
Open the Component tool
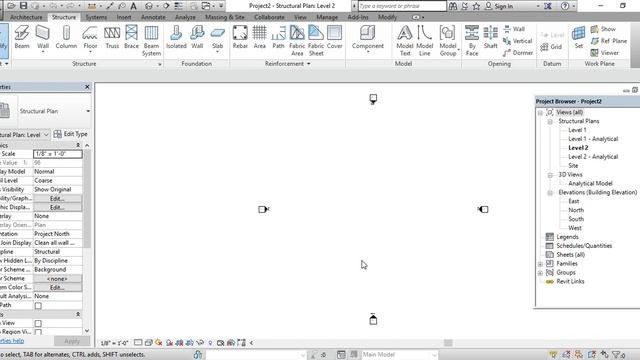click(x=368, y=39)
